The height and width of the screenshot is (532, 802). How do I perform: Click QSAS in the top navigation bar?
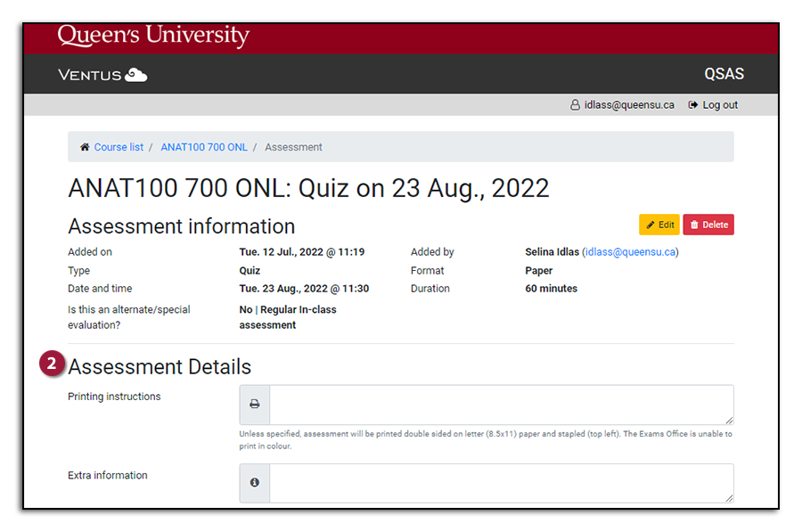pos(724,74)
